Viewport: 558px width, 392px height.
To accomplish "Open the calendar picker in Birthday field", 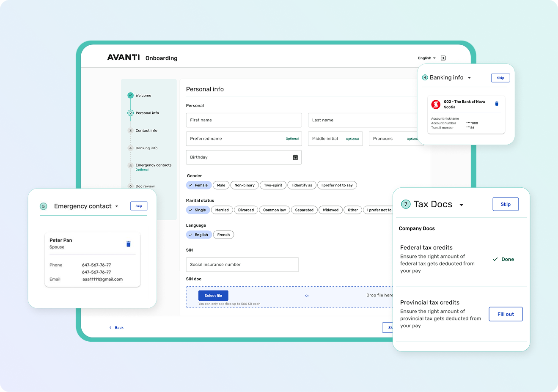I will (x=295, y=157).
